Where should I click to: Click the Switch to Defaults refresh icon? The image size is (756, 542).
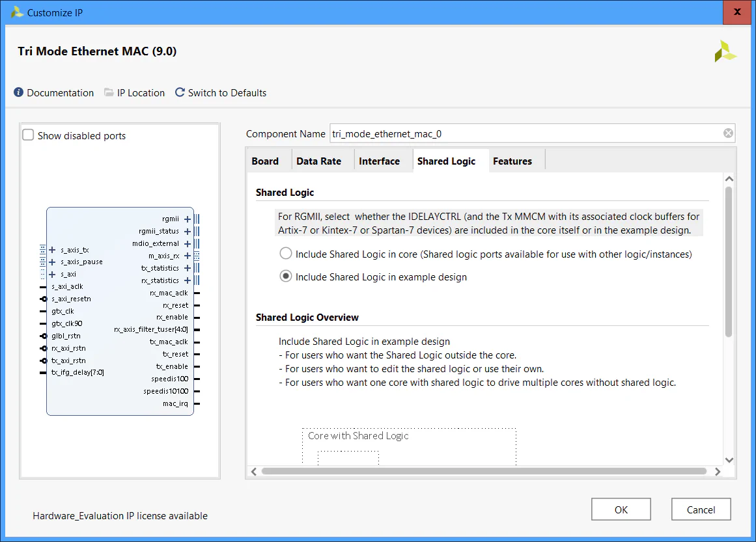(x=179, y=92)
